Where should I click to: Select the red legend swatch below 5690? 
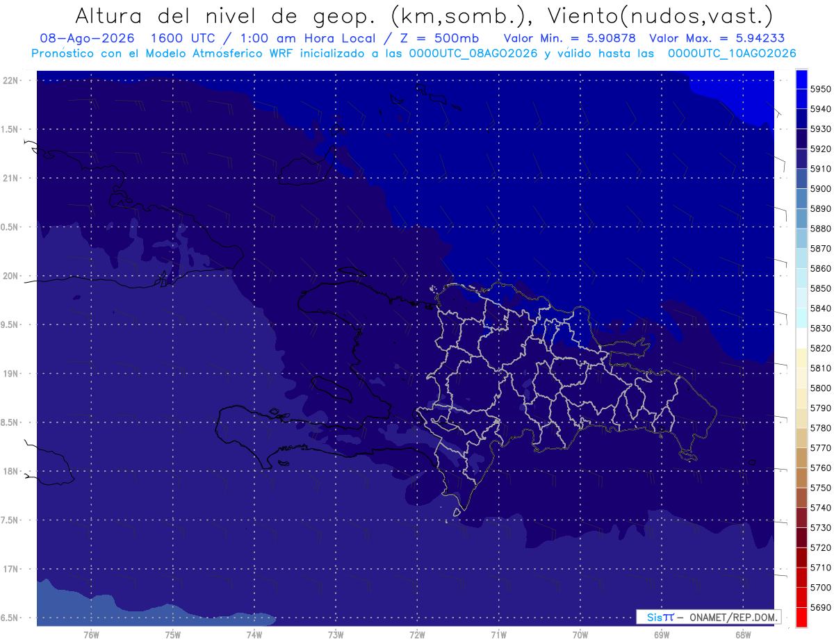tap(801, 617)
